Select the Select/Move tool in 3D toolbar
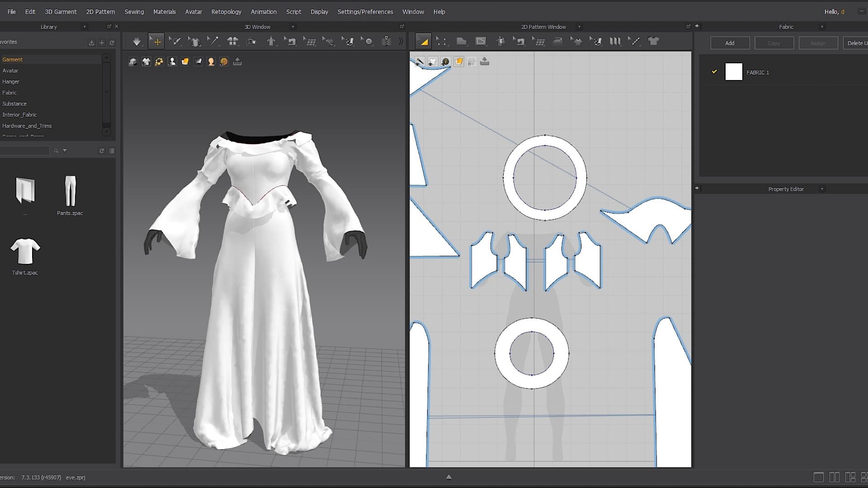 [x=156, y=42]
